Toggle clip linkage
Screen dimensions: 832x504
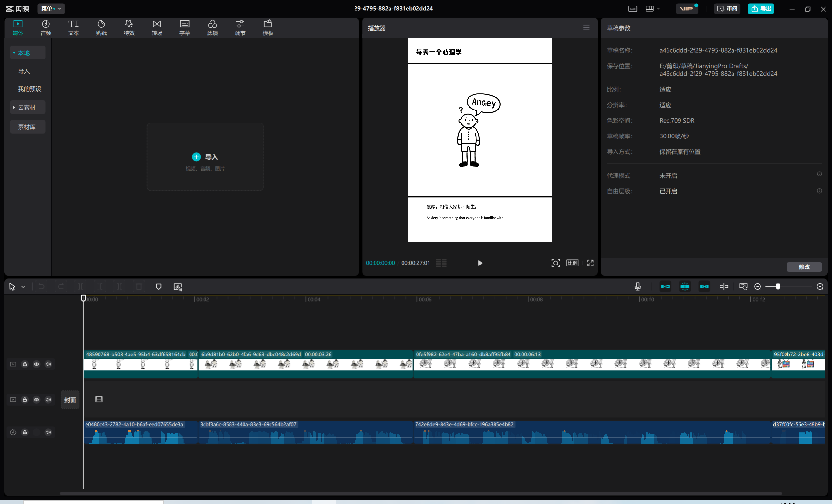[704, 287]
